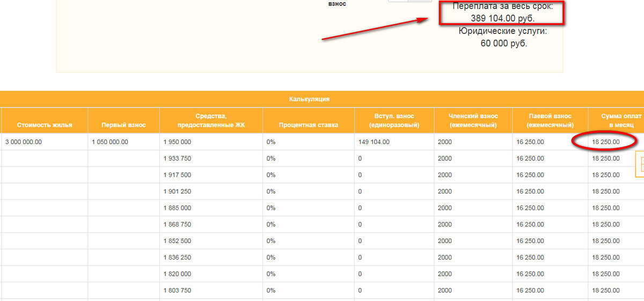
Task: Select the 1 050 000.00 first payment cell
Action: pyautogui.click(x=123, y=142)
